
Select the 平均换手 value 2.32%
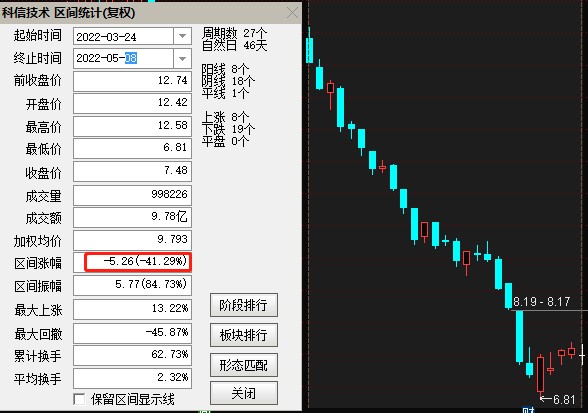click(132, 378)
